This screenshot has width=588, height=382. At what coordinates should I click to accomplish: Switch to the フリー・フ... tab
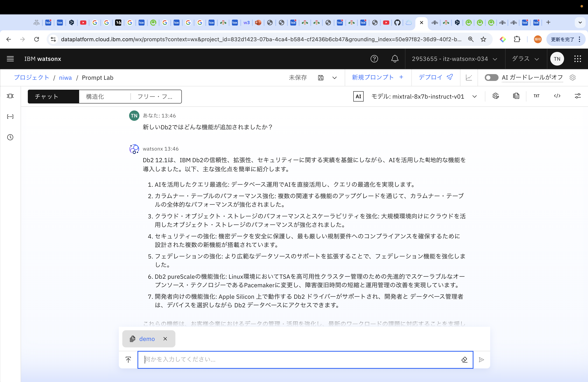155,97
